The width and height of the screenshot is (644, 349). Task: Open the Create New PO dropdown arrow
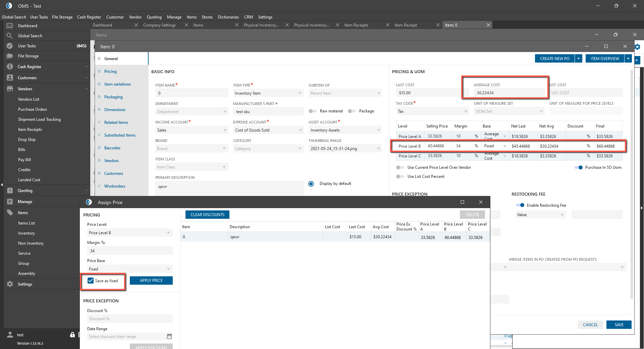pyautogui.click(x=579, y=59)
